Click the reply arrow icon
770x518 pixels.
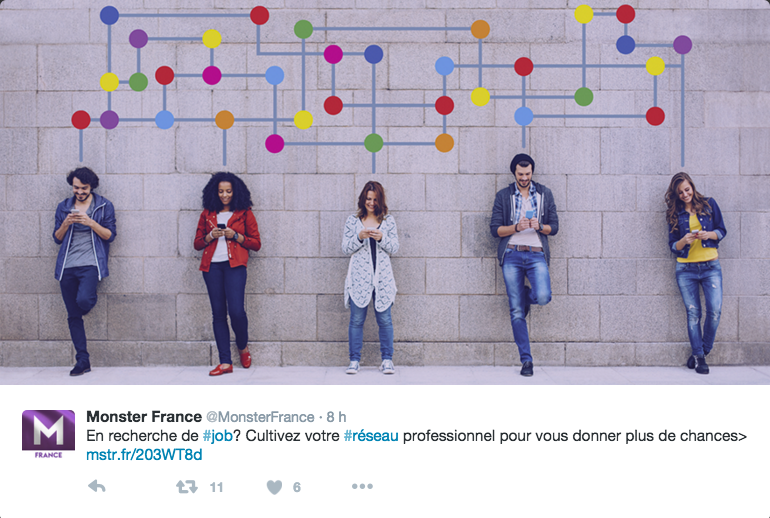tap(97, 487)
